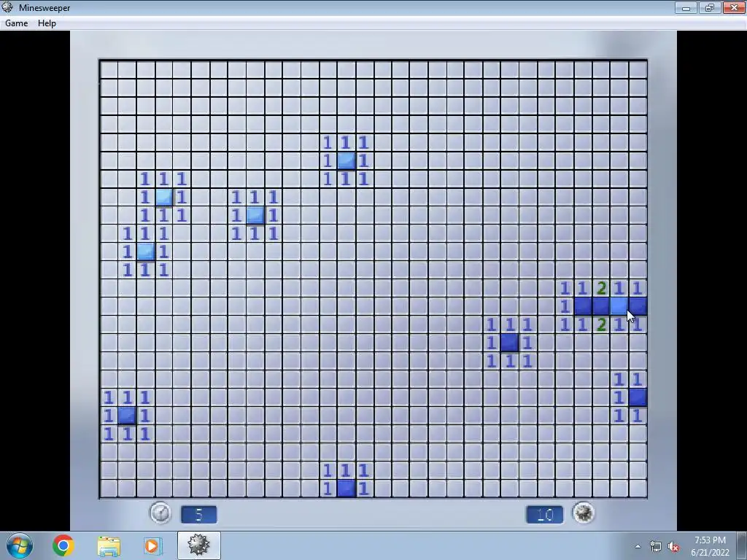Click the leftmost of the four adjacent blue squares
Image resolution: width=747 pixels, height=560 pixels.
tap(583, 306)
